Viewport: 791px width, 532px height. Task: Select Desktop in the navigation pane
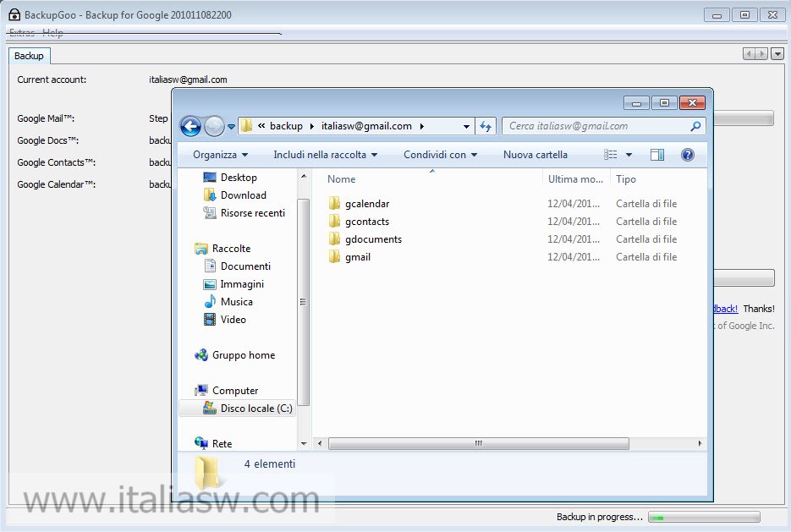230,178
